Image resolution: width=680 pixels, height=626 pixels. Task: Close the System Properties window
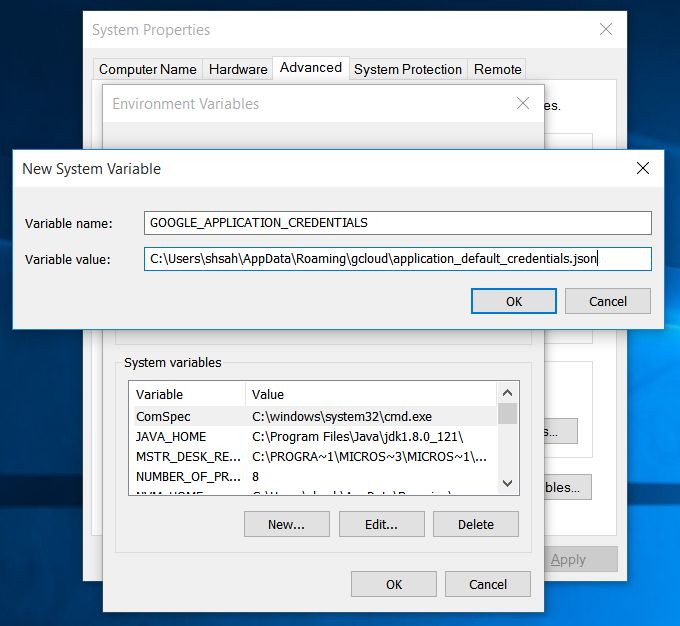pyautogui.click(x=606, y=29)
